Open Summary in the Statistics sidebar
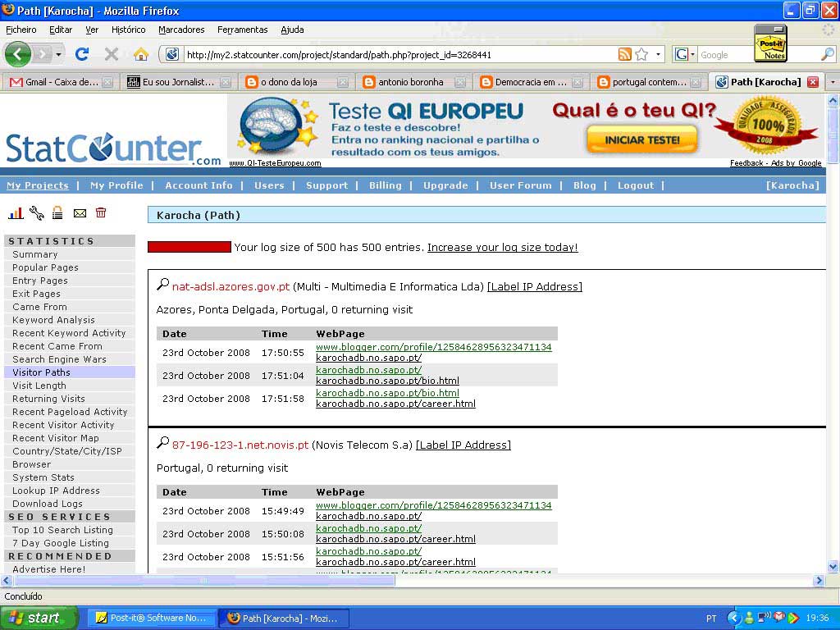This screenshot has height=630, width=840. pos(34,254)
